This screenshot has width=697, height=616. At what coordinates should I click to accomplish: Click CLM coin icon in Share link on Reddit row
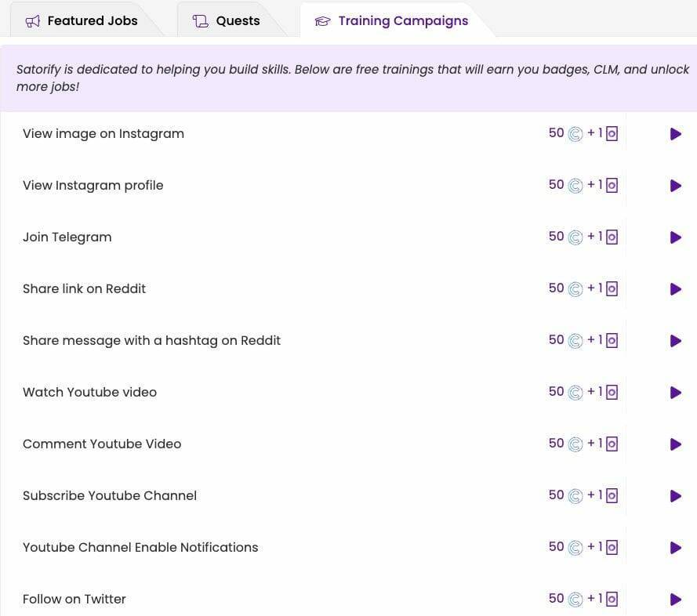pyautogui.click(x=575, y=289)
